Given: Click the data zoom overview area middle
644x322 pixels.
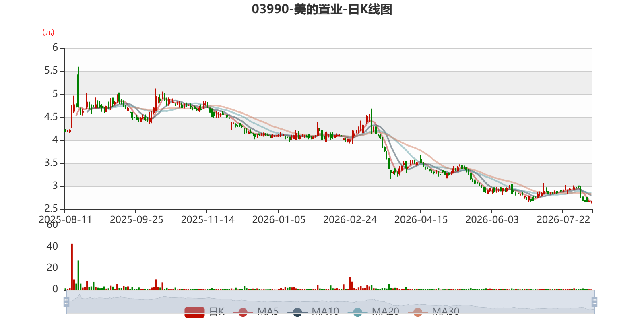Looking at the screenshot, I should 330,301.
